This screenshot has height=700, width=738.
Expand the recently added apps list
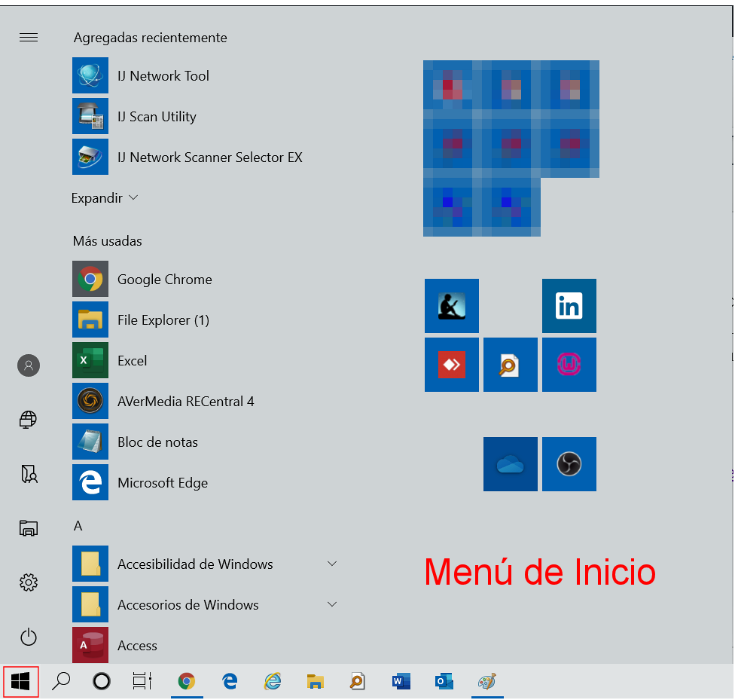(105, 198)
